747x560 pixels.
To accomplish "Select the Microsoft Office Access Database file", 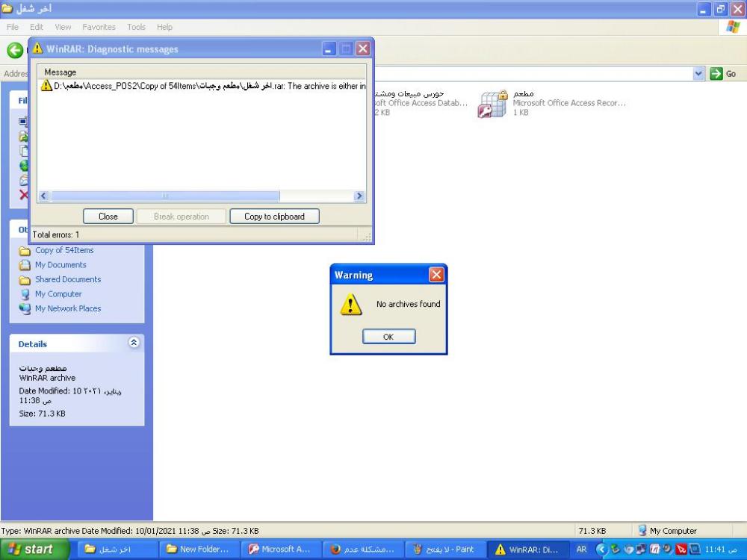I will point(420,103).
